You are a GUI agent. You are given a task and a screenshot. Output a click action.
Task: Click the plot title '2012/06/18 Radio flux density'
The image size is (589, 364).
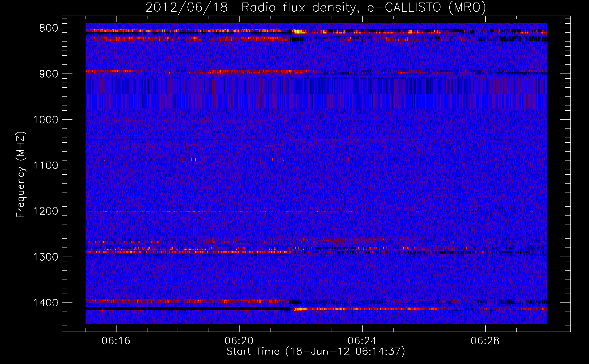coord(316,8)
